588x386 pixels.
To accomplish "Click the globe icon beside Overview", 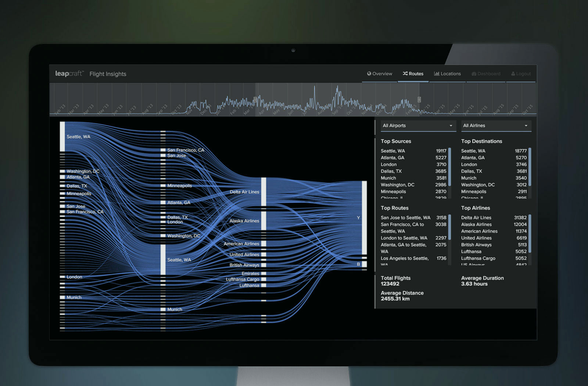I will tap(369, 74).
